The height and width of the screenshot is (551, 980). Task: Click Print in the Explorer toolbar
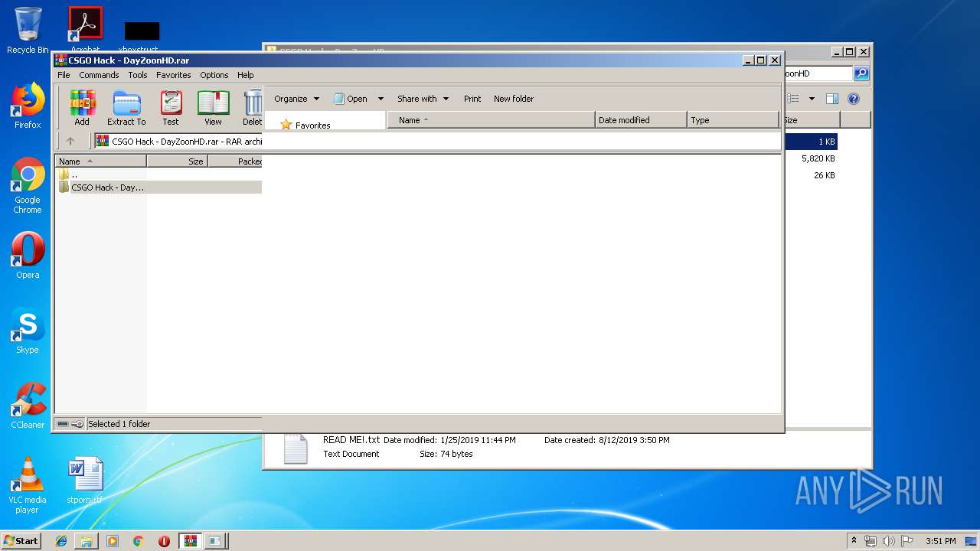coord(472,99)
